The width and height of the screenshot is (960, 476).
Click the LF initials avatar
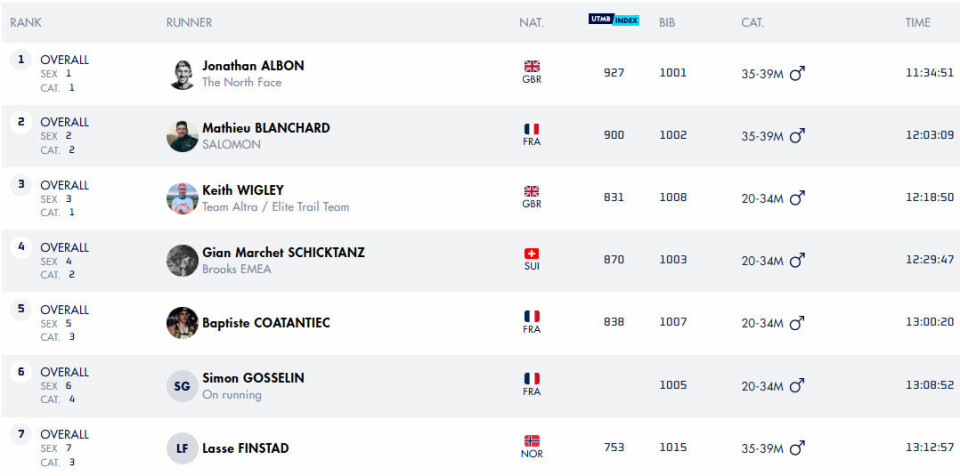pos(182,448)
